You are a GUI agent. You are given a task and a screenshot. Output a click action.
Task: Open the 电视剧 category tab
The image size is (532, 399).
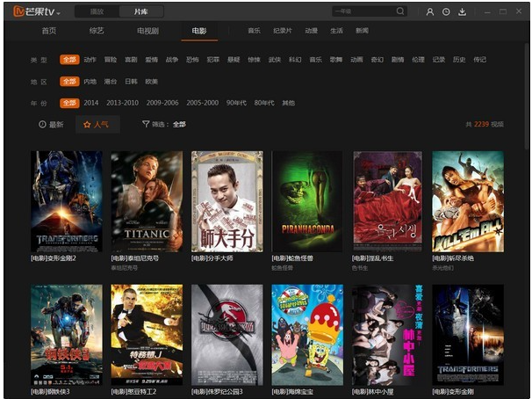pyautogui.click(x=148, y=31)
